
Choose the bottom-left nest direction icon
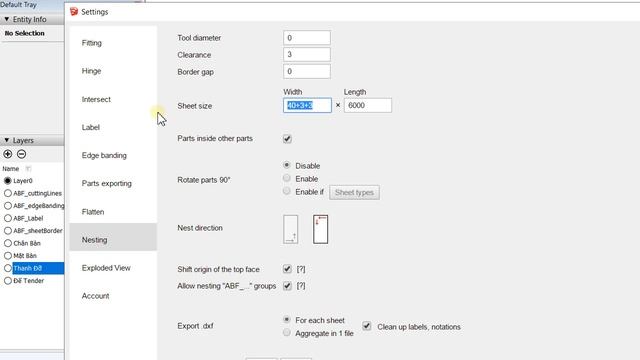(x=291, y=229)
